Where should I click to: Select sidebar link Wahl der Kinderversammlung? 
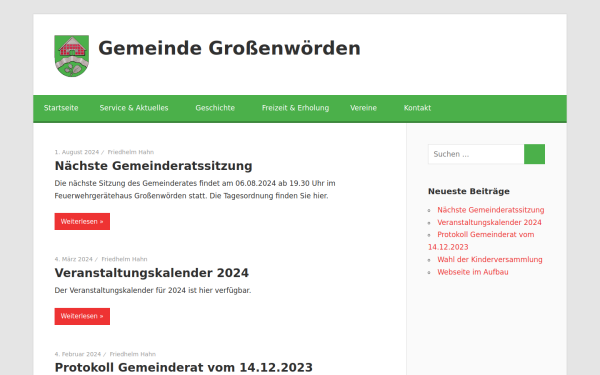tap(490, 259)
